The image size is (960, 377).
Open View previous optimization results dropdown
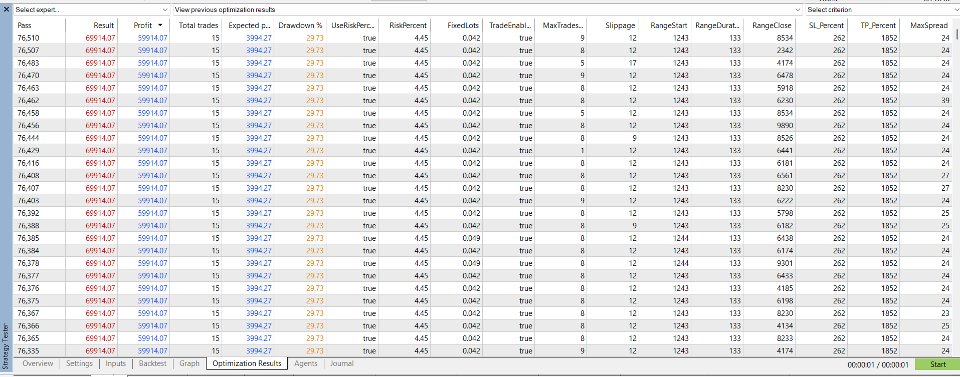tap(487, 10)
